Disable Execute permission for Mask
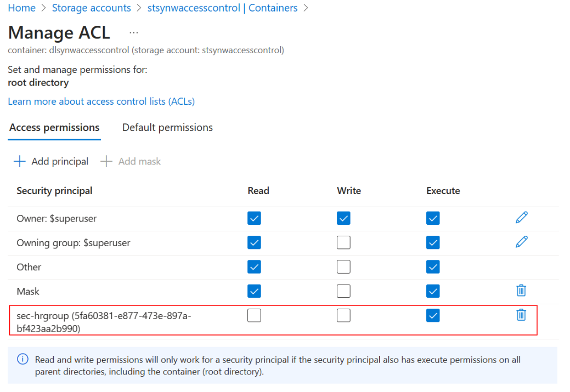The image size is (570, 392). [x=433, y=291]
